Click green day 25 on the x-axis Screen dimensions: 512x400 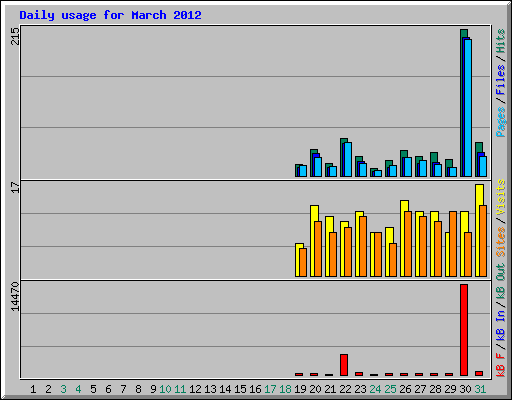coord(390,389)
